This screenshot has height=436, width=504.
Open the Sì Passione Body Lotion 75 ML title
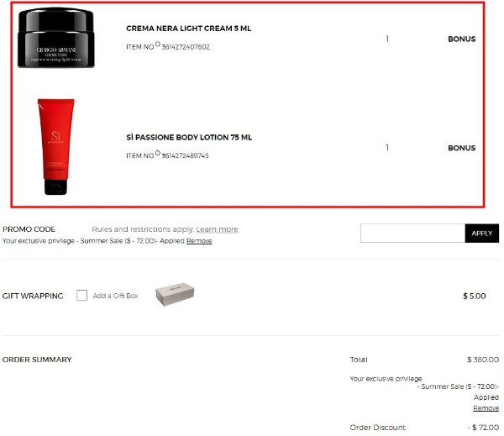[x=189, y=137]
